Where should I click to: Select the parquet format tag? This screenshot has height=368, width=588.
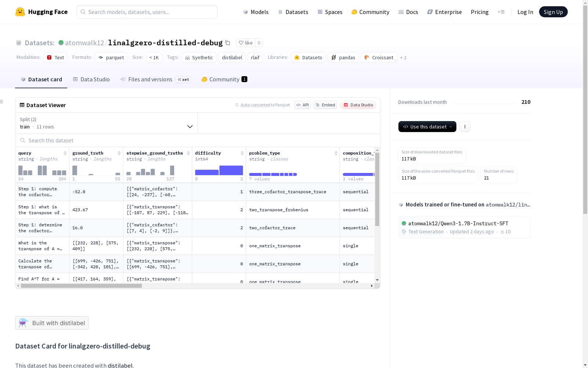pos(111,57)
